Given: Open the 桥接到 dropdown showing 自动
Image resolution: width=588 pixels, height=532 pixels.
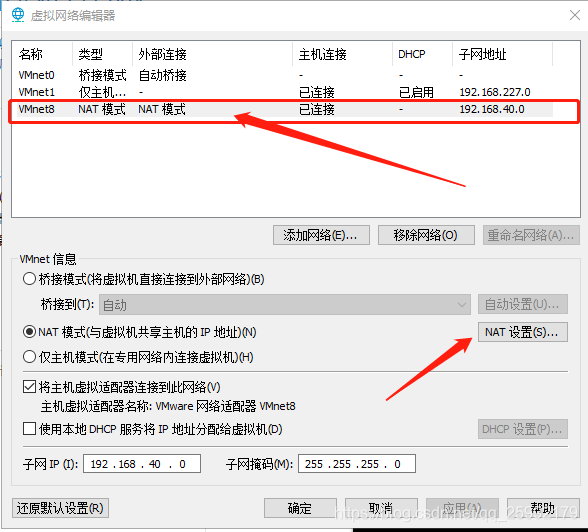Looking at the screenshot, I should pyautogui.click(x=285, y=304).
